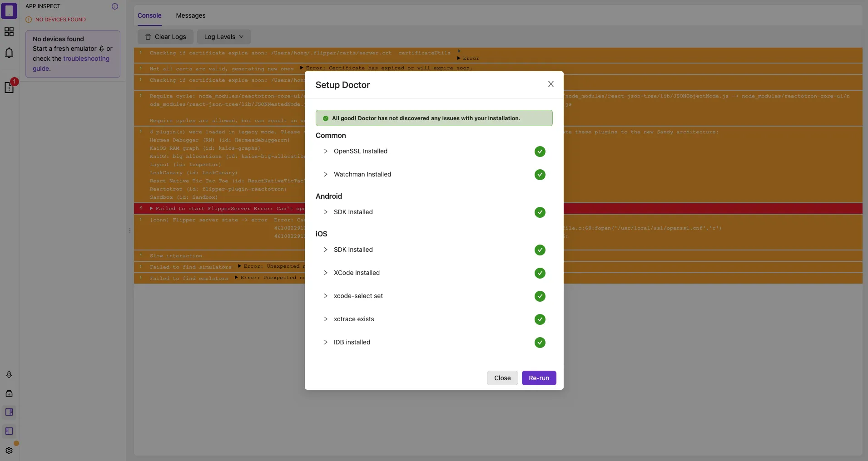
Task: Click the '[conn] Flipper server state' log entry
Action: [x=209, y=220]
